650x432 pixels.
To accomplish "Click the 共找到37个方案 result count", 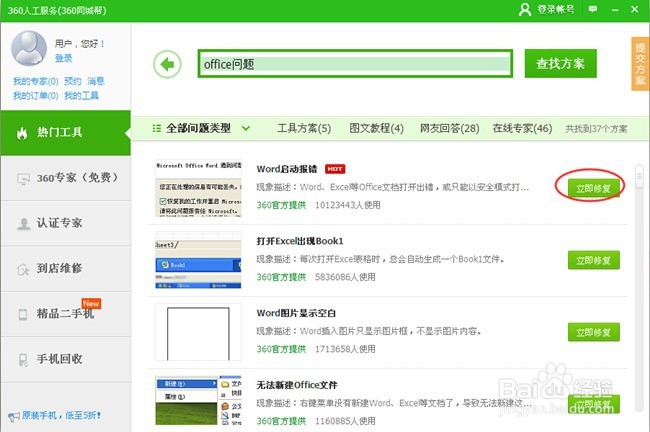I will pyautogui.click(x=596, y=129).
